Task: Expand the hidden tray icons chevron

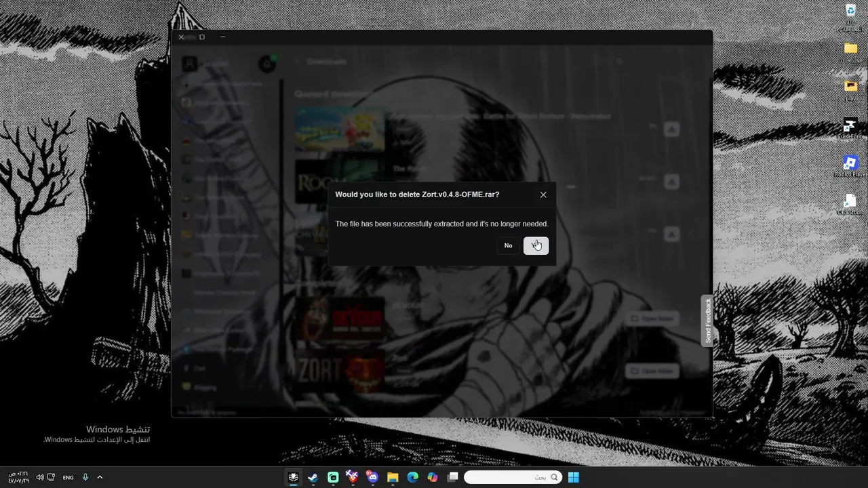Action: coord(100,477)
